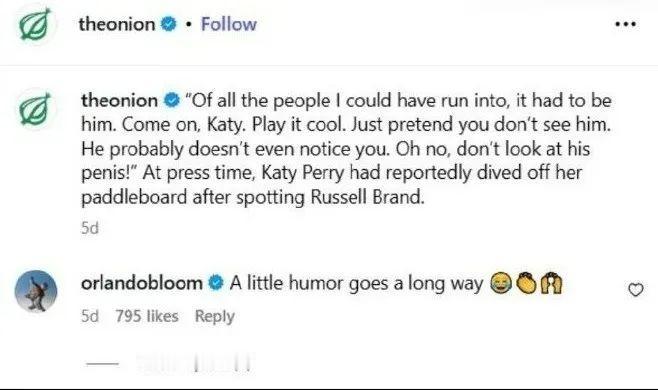Click the clapping hands emoji in comment
This screenshot has height=390, width=658.
pyautogui.click(x=526, y=283)
